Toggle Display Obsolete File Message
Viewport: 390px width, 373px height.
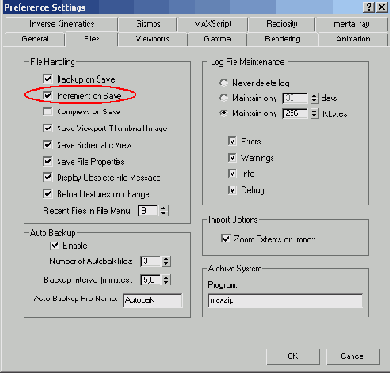tap(48, 177)
